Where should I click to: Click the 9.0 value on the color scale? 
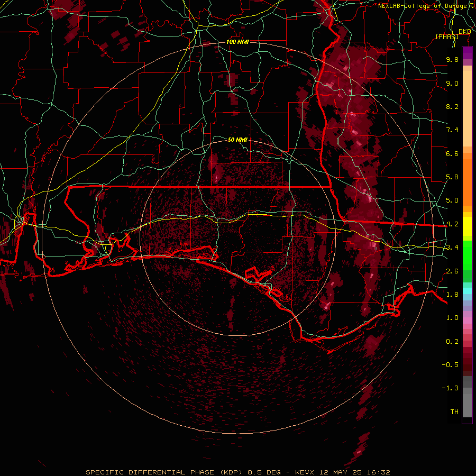pos(452,83)
